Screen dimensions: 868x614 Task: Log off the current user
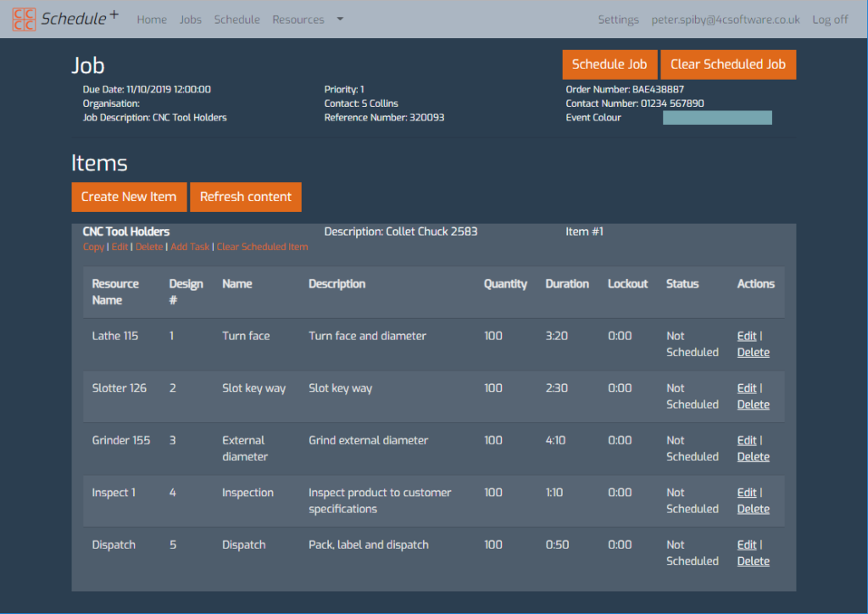(x=830, y=19)
